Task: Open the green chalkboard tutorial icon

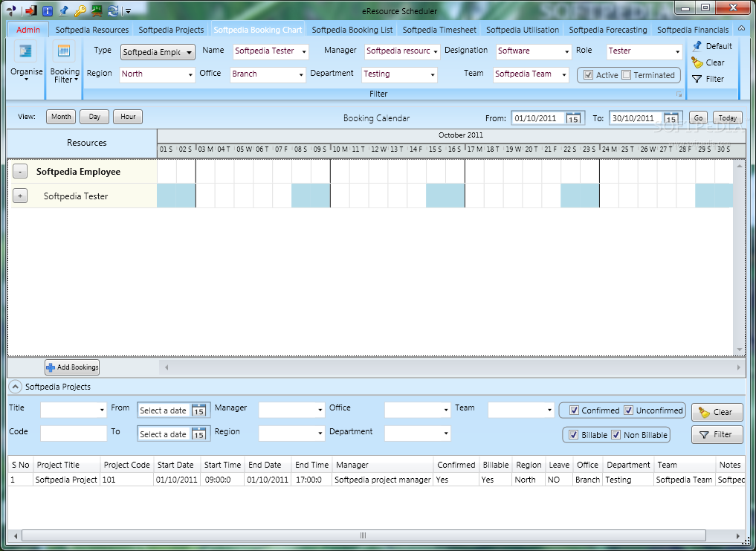Action: pos(97,10)
